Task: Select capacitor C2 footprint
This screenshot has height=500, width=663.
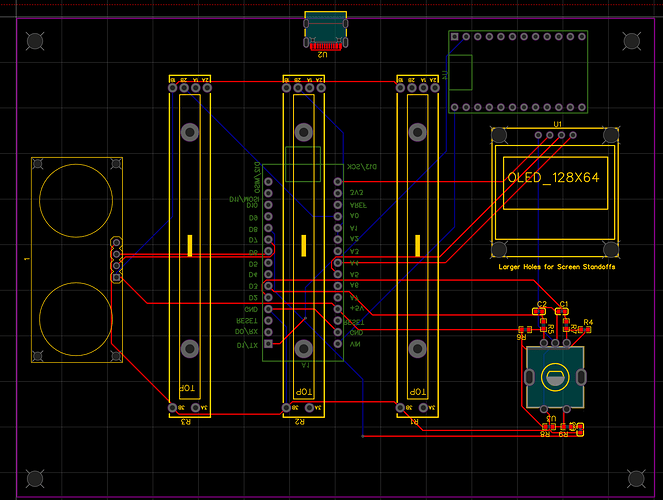Action: [x=539, y=311]
